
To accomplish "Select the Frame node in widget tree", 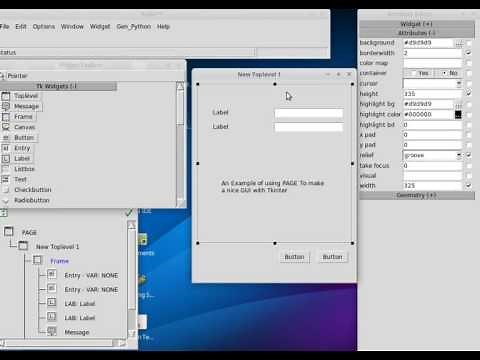I will [x=59, y=261].
